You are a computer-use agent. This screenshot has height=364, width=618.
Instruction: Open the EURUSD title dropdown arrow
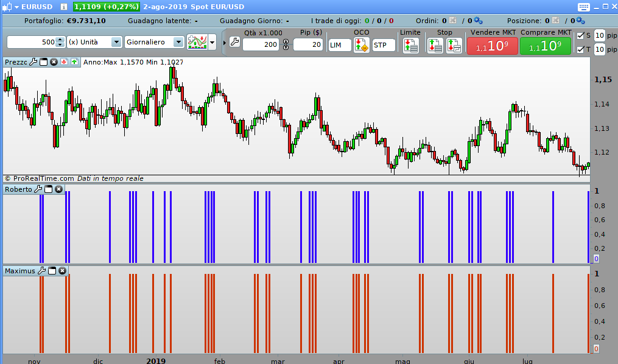pyautogui.click(x=17, y=7)
